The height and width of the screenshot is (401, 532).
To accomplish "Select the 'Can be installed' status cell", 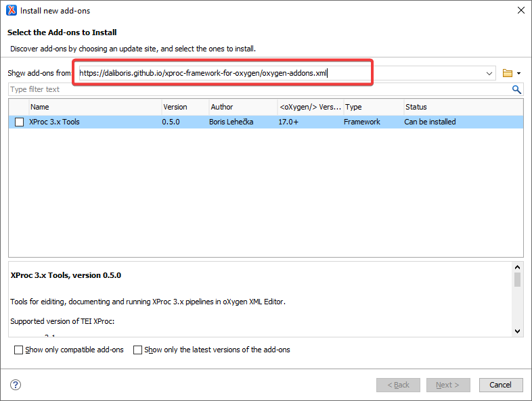I will tap(430, 122).
